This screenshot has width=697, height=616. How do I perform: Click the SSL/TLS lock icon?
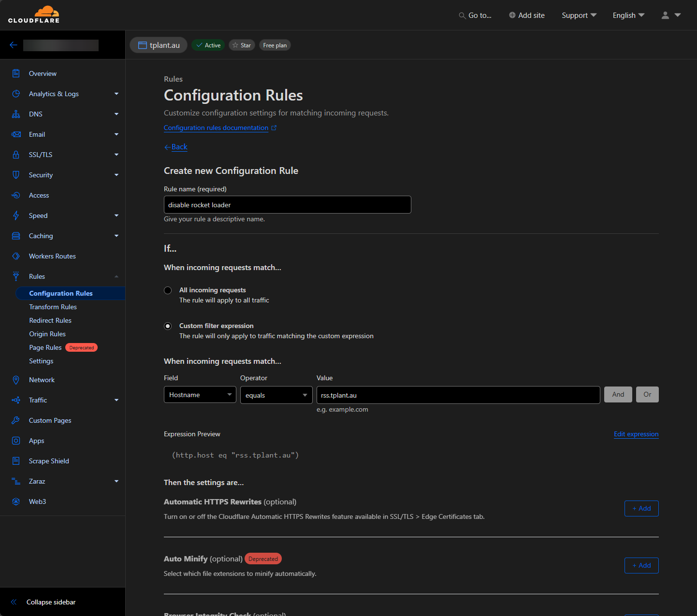(x=16, y=155)
